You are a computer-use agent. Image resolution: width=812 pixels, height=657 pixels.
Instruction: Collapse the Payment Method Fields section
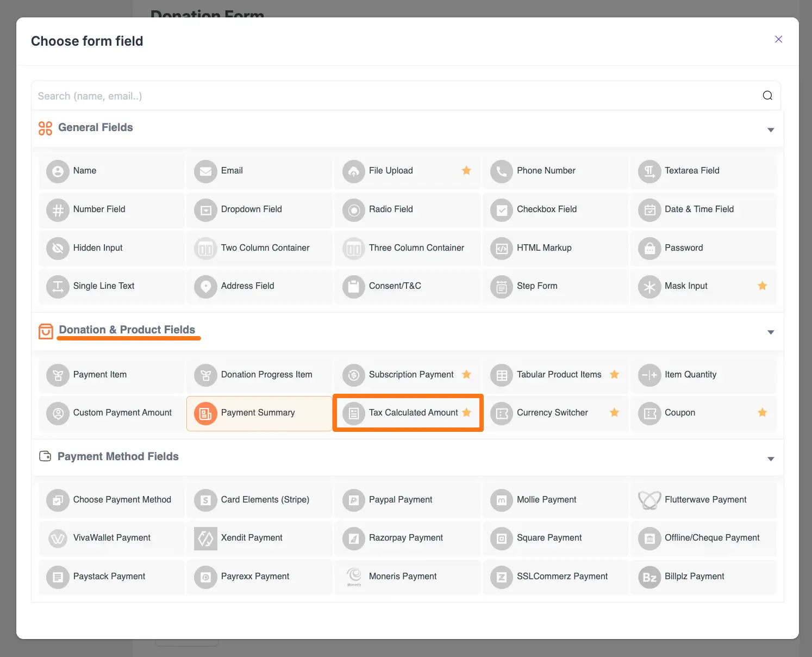[x=771, y=458]
